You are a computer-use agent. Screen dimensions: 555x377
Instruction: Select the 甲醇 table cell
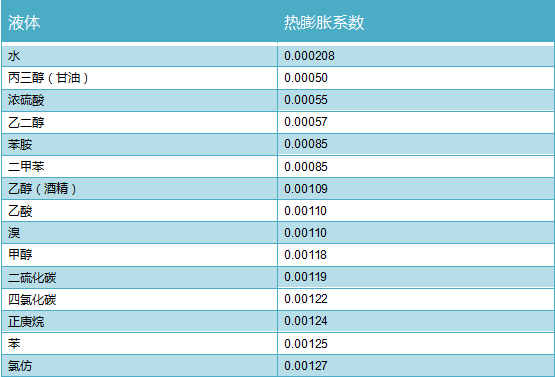[139, 255]
